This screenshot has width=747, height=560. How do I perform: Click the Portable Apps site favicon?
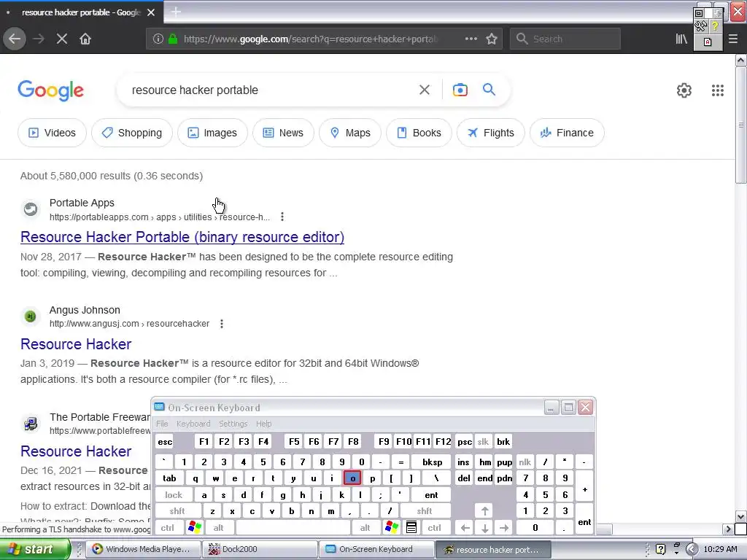pos(31,209)
